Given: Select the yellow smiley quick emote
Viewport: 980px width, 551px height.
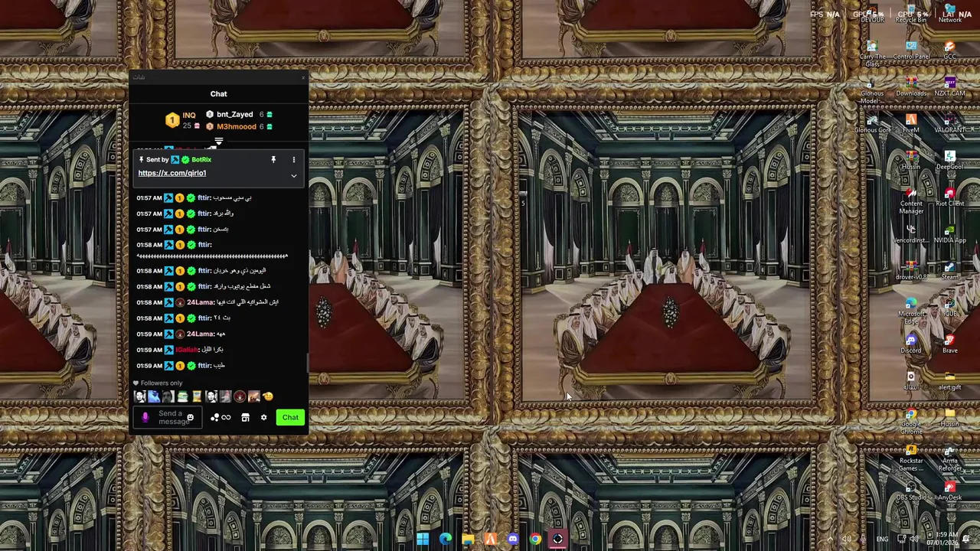Looking at the screenshot, I should point(268,396).
